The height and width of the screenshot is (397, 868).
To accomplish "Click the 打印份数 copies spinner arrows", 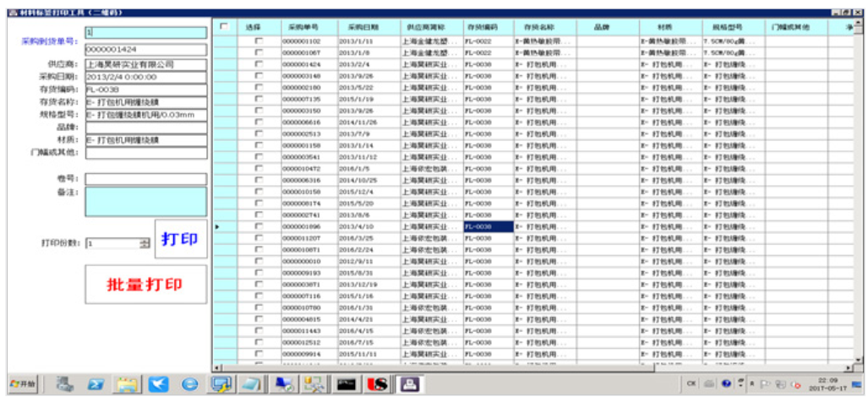I will (x=145, y=243).
